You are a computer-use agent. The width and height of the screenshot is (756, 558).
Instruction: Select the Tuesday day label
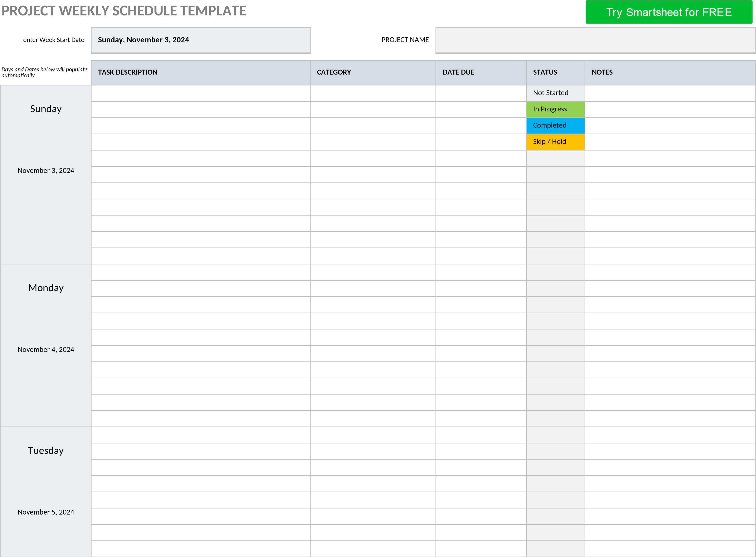pos(46,451)
